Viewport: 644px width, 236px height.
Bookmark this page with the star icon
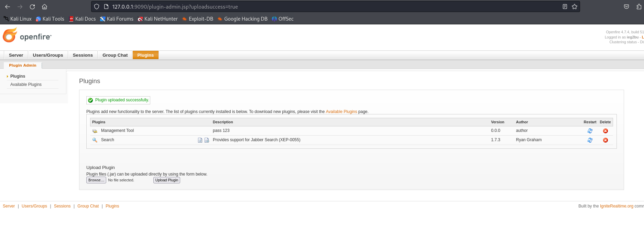574,7
